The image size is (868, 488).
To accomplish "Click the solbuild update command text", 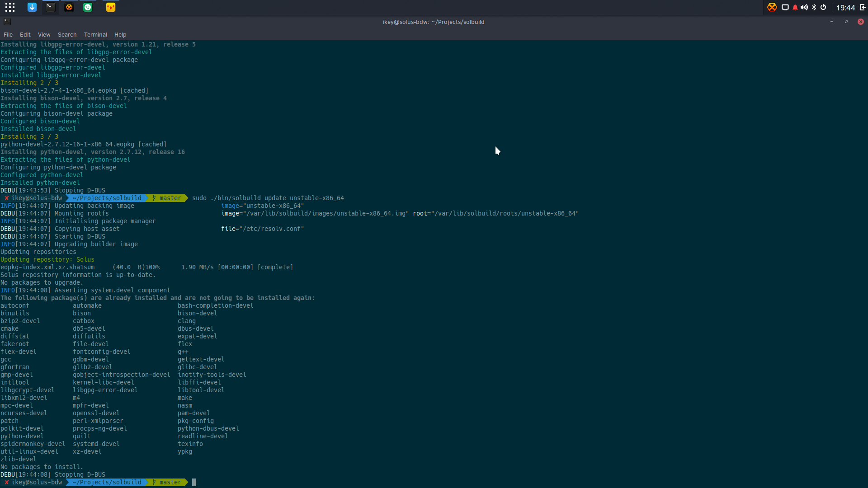I will point(268,198).
